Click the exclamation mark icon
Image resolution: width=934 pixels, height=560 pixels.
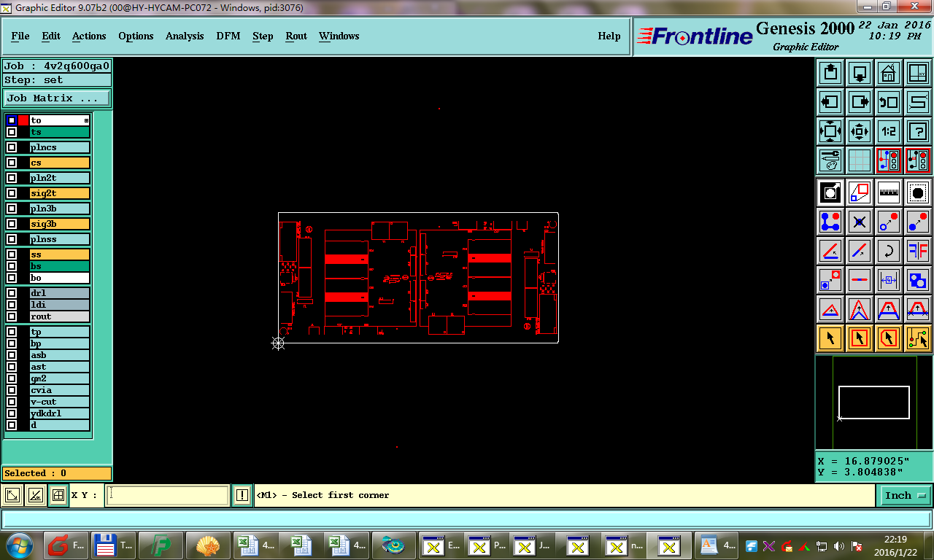pyautogui.click(x=242, y=495)
